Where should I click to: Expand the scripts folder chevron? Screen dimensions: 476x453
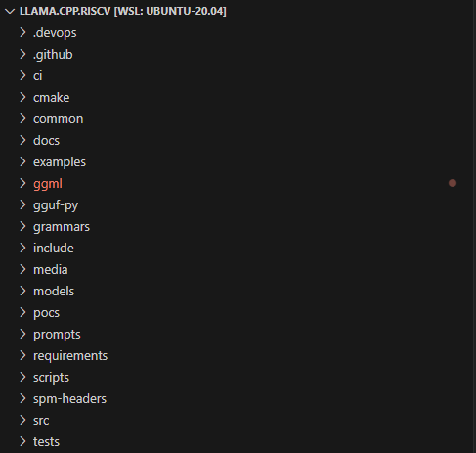tap(22, 377)
